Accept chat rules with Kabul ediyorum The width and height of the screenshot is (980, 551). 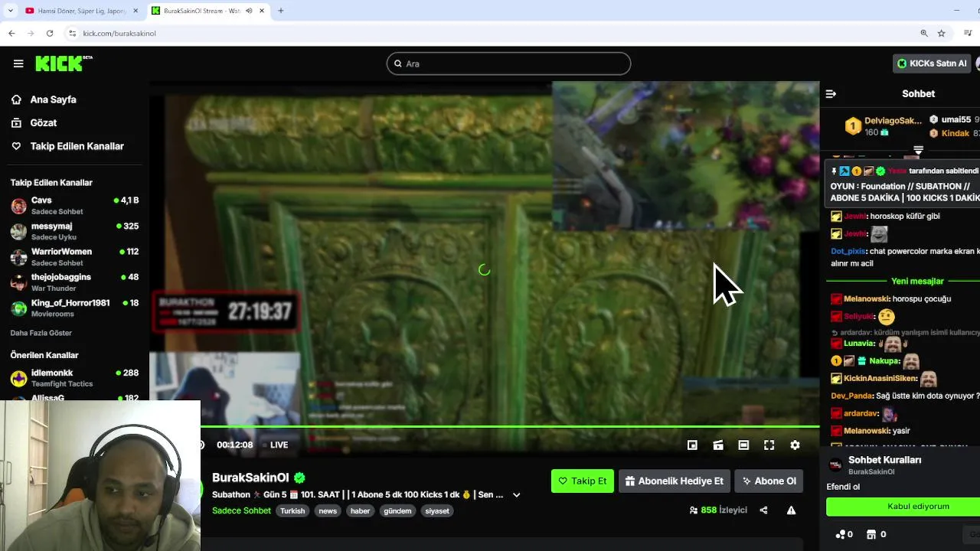point(903,507)
